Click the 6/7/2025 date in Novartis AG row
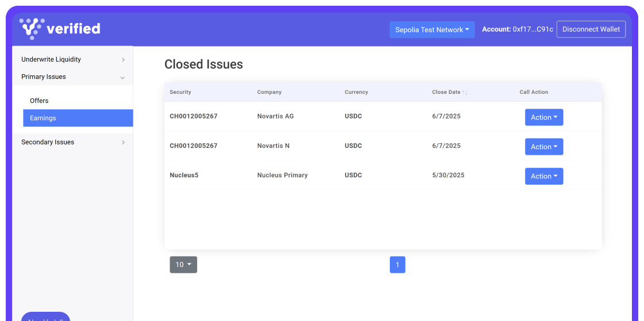 click(446, 116)
